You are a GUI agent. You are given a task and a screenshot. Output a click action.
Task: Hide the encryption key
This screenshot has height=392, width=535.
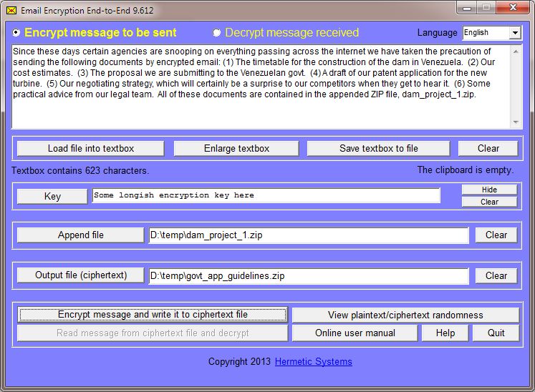489,190
